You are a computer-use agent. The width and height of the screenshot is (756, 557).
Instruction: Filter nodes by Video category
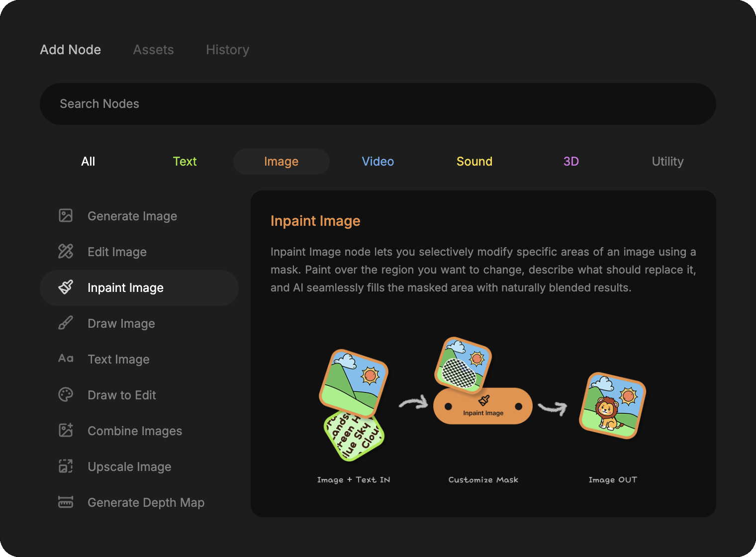[x=378, y=162]
